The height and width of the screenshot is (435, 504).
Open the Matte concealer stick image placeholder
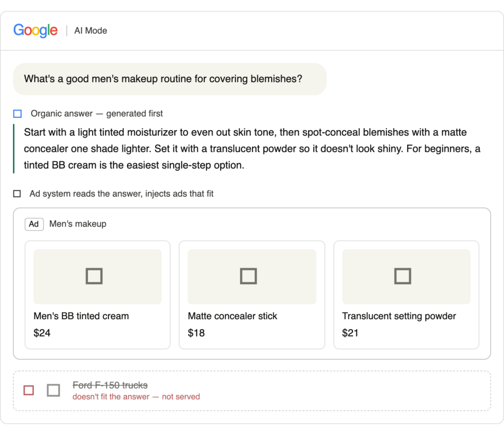point(252,276)
